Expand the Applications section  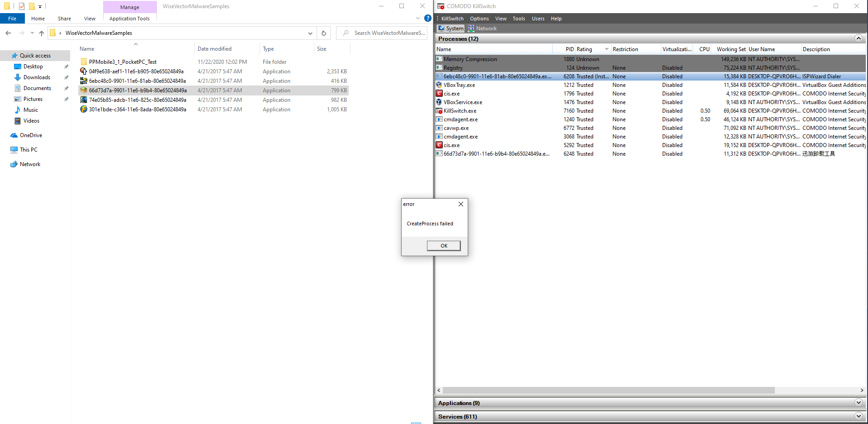859,403
